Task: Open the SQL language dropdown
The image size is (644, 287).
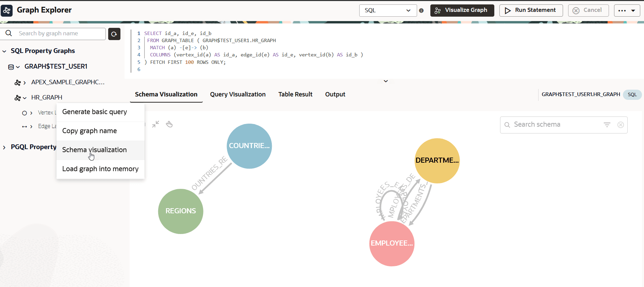Action: pos(388,11)
